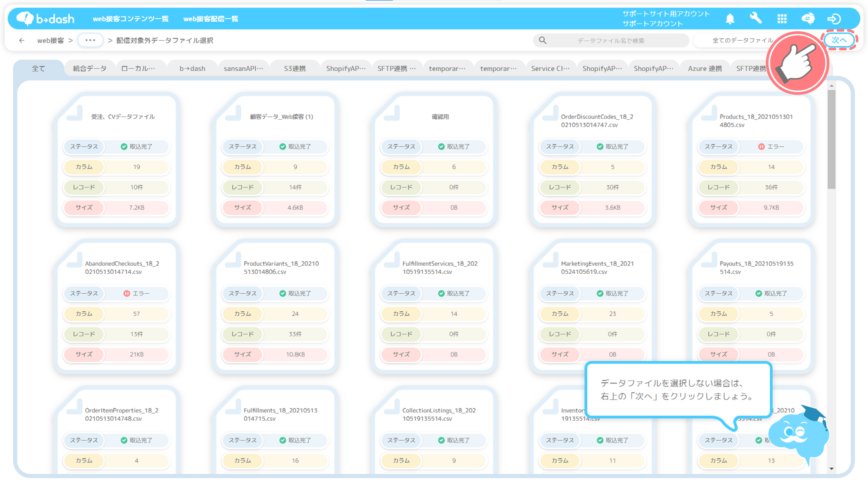Click the search magnifier icon
Image resolution: width=868 pixels, height=488 pixels.
(542, 40)
